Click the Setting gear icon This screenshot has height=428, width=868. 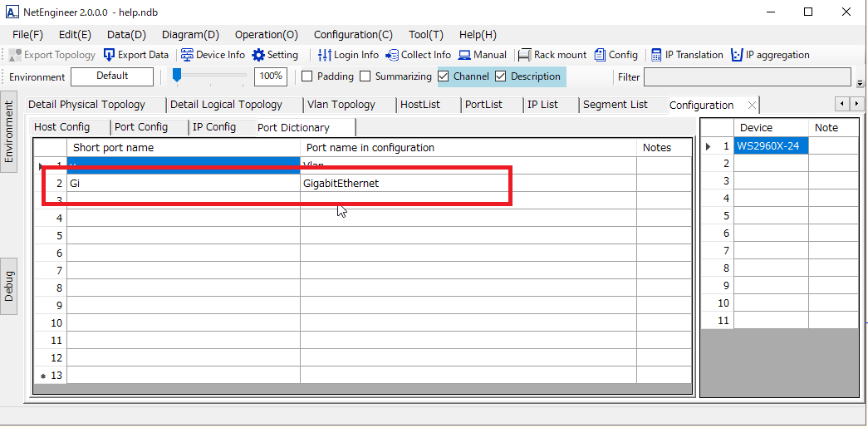pyautogui.click(x=258, y=55)
